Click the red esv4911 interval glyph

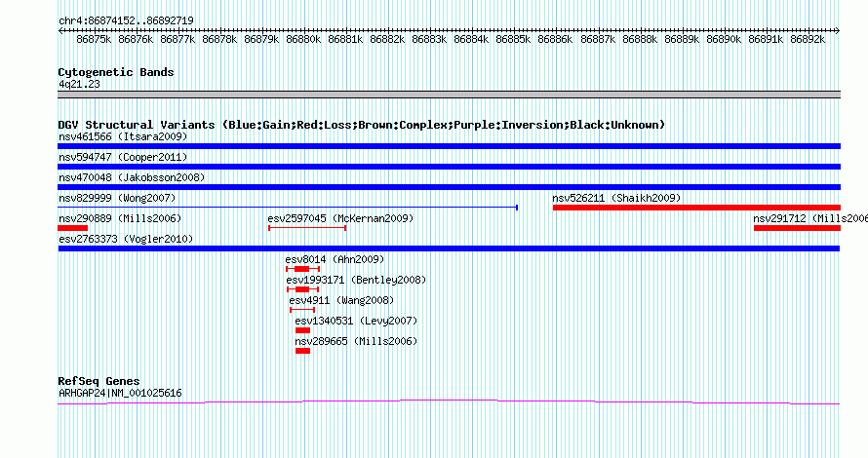tap(302, 310)
